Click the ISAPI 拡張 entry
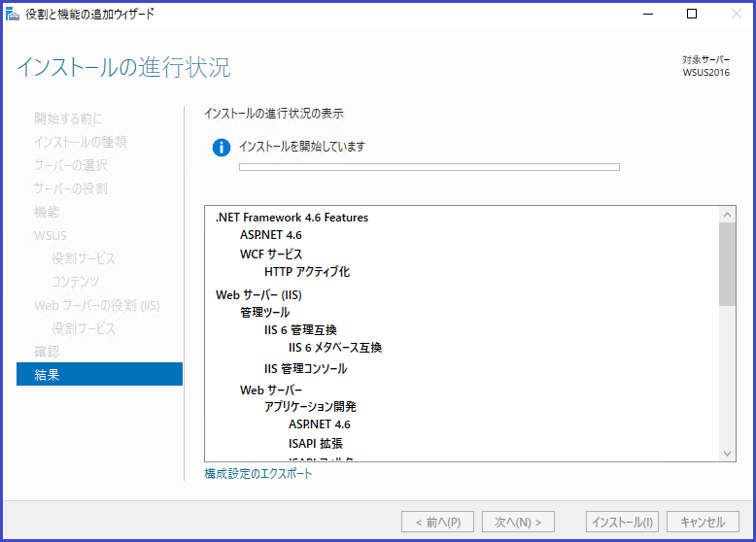 tap(315, 443)
